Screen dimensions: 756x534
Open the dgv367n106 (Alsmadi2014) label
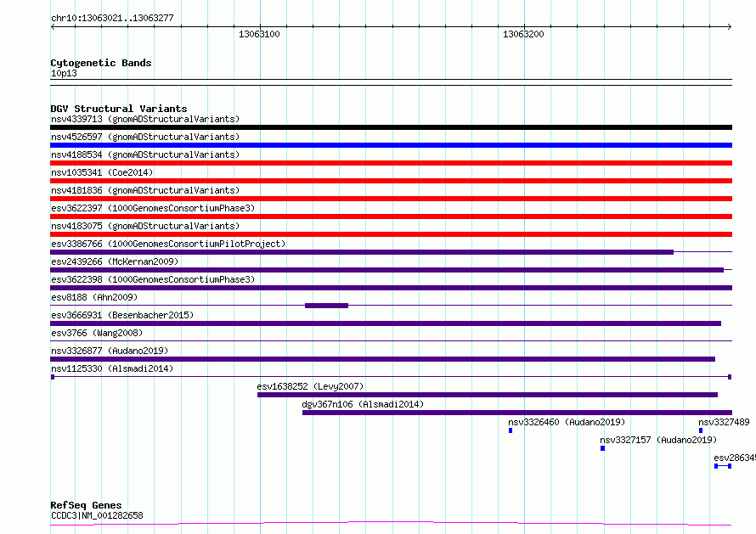point(363,404)
